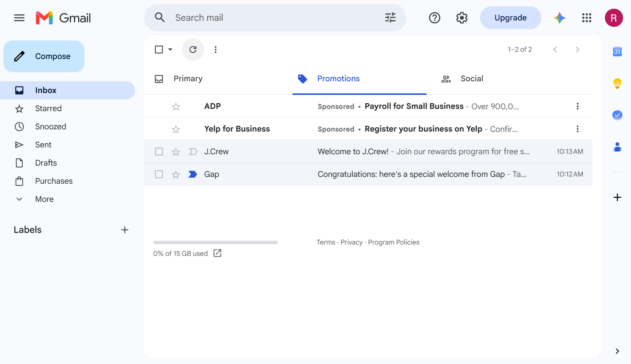Toggle importance marker on Gap email

click(x=193, y=174)
